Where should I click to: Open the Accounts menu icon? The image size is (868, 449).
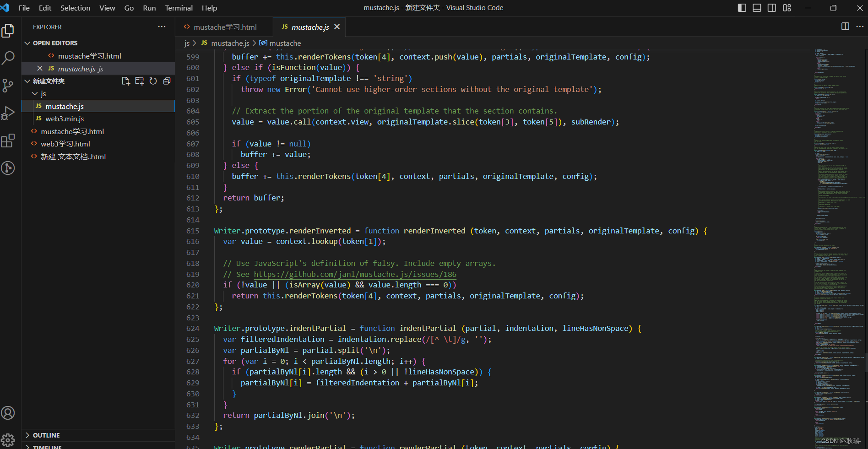8,413
